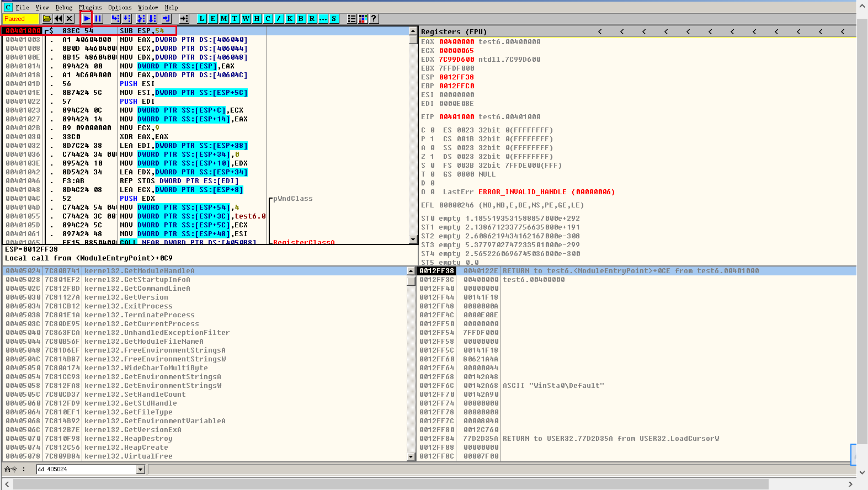Click the question mark help icon
Image resolution: width=868 pixels, height=490 pixels.
click(374, 19)
